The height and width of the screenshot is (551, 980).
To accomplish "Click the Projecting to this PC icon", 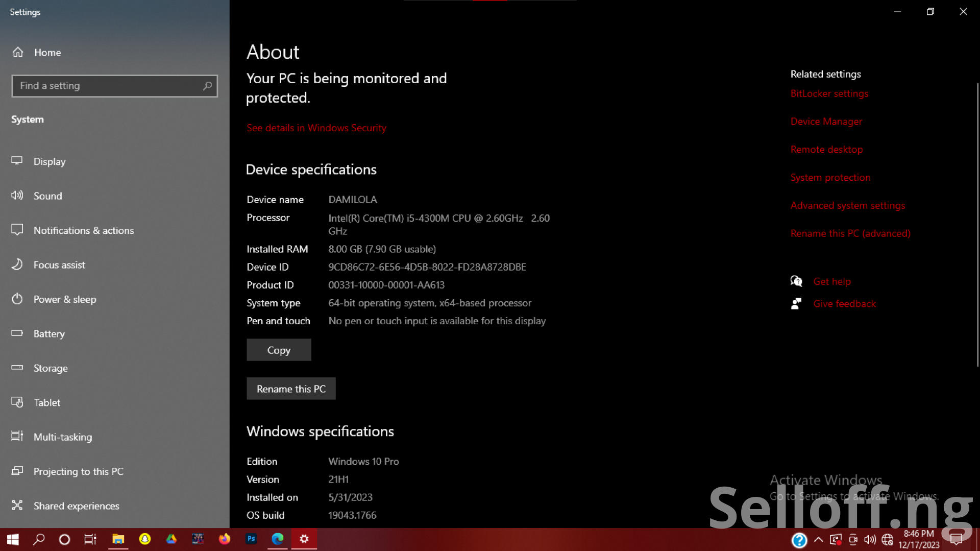I will coord(17,471).
